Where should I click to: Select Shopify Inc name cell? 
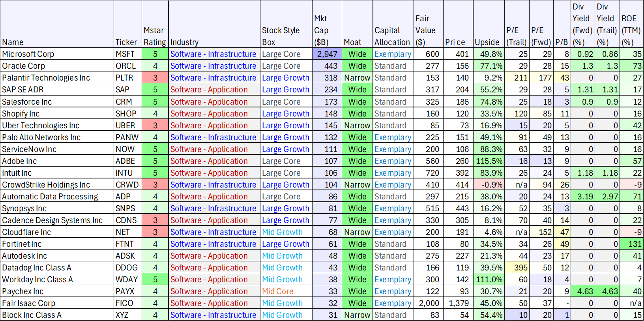point(57,113)
